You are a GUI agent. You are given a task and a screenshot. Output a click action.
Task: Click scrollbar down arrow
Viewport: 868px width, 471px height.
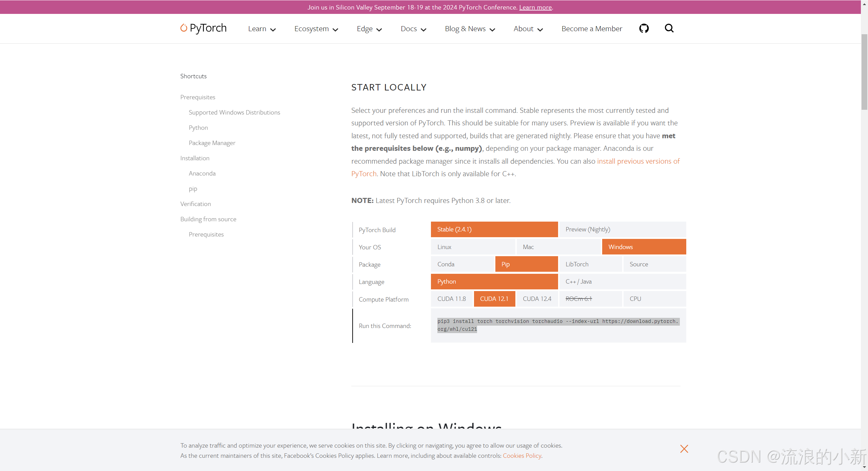tap(864, 468)
